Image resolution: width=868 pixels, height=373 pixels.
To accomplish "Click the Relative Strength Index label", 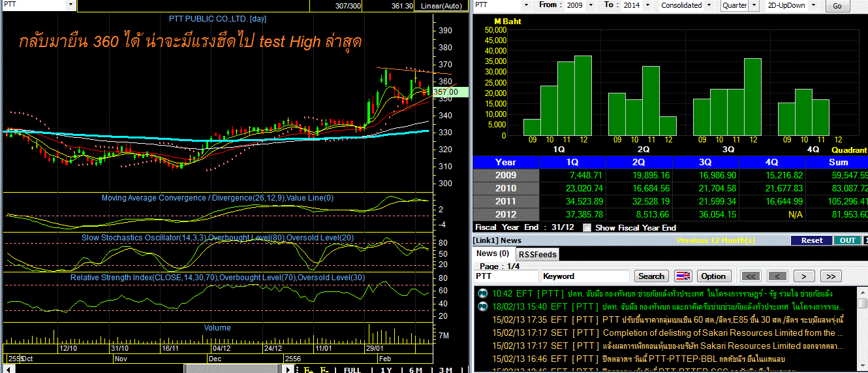I will (218, 278).
